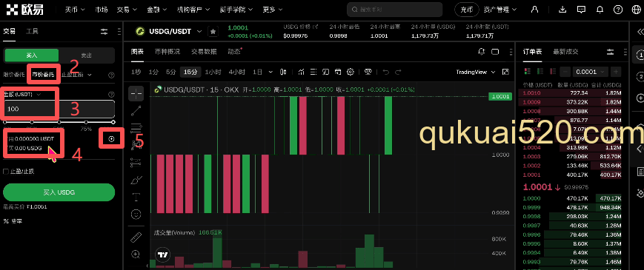Set the amount slider to 75%
Image resolution: width=644 pixels, height=270 pixels.
pos(86,122)
